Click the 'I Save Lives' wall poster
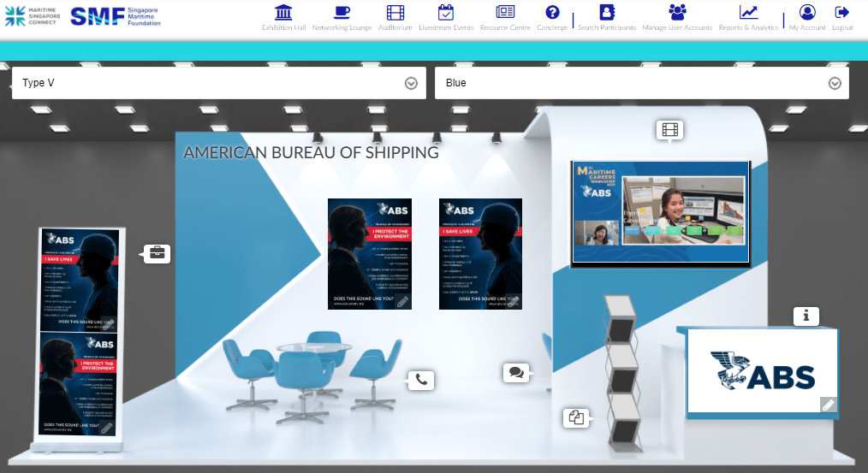 [x=480, y=253]
